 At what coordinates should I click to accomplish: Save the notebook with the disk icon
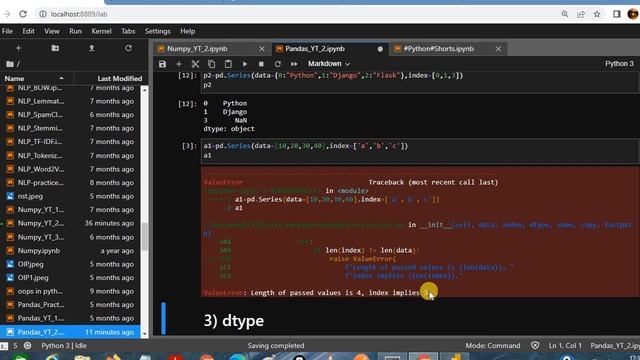pyautogui.click(x=162, y=64)
